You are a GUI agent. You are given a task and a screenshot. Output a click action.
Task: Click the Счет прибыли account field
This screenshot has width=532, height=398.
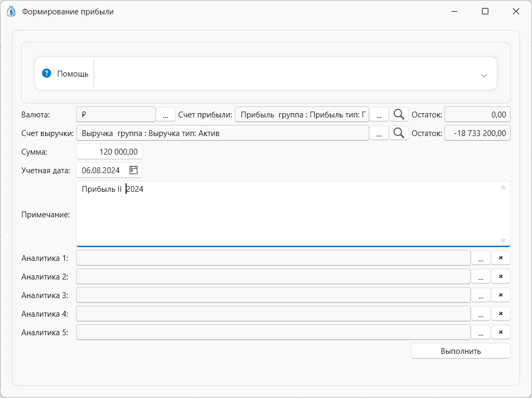coord(302,115)
